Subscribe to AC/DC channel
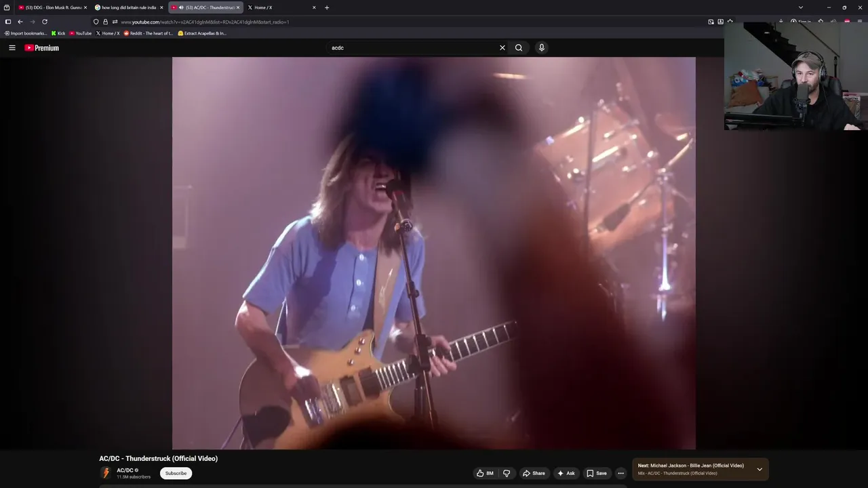This screenshot has width=868, height=488. 176,473
